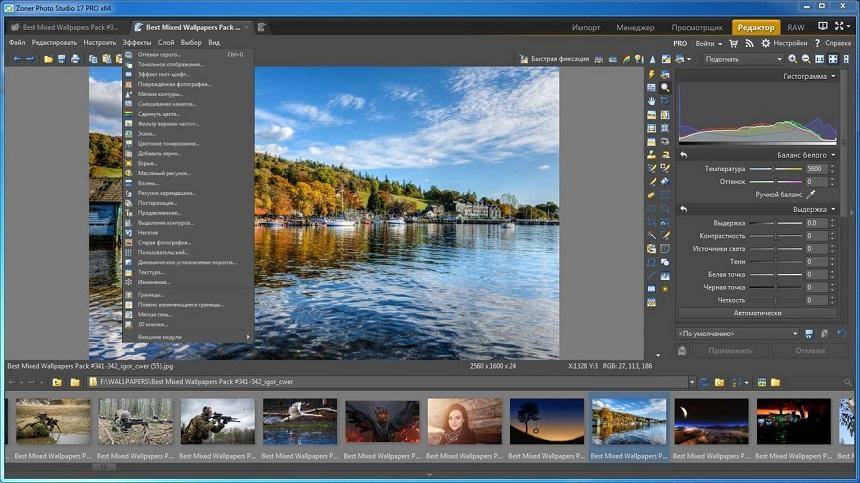Expand the Войти account dropdown
This screenshot has width=860, height=483.
coord(708,43)
